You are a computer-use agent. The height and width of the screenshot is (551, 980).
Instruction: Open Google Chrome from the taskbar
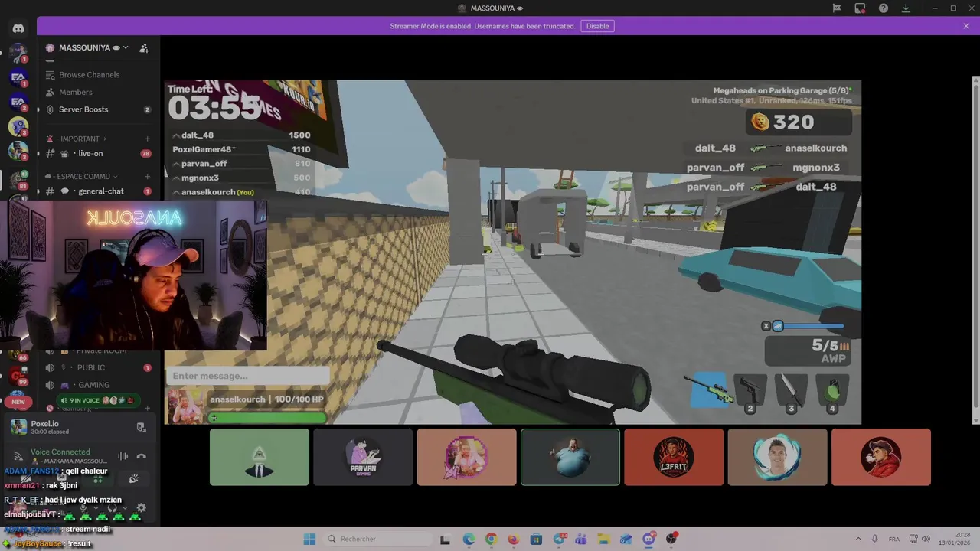pos(491,539)
